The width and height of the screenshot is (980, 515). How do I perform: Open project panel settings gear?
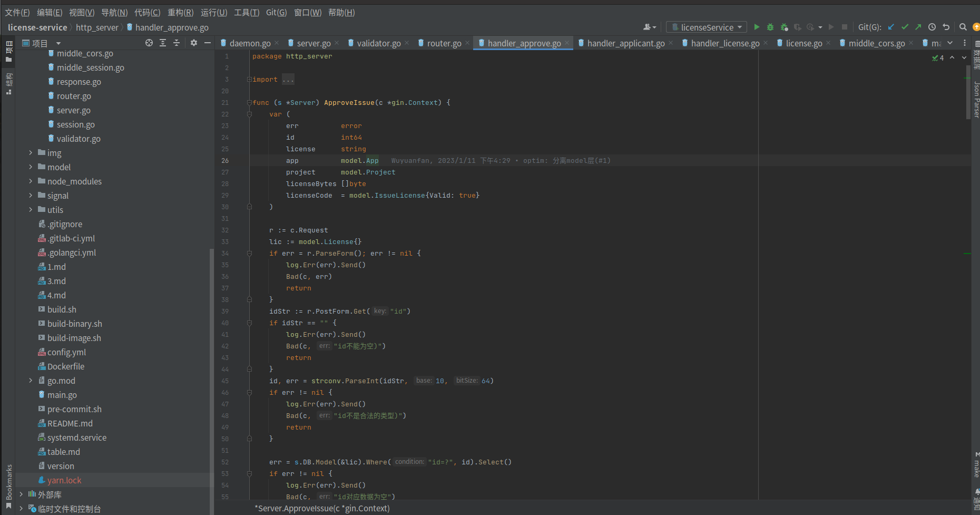pos(194,43)
